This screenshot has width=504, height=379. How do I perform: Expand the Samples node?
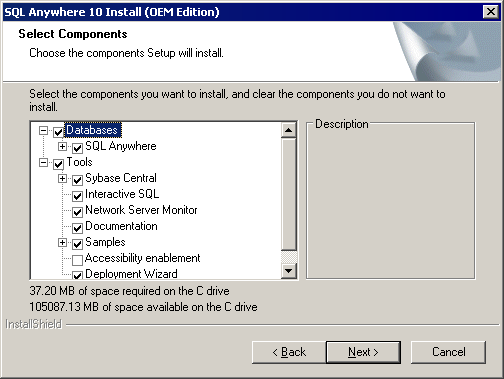click(62, 242)
